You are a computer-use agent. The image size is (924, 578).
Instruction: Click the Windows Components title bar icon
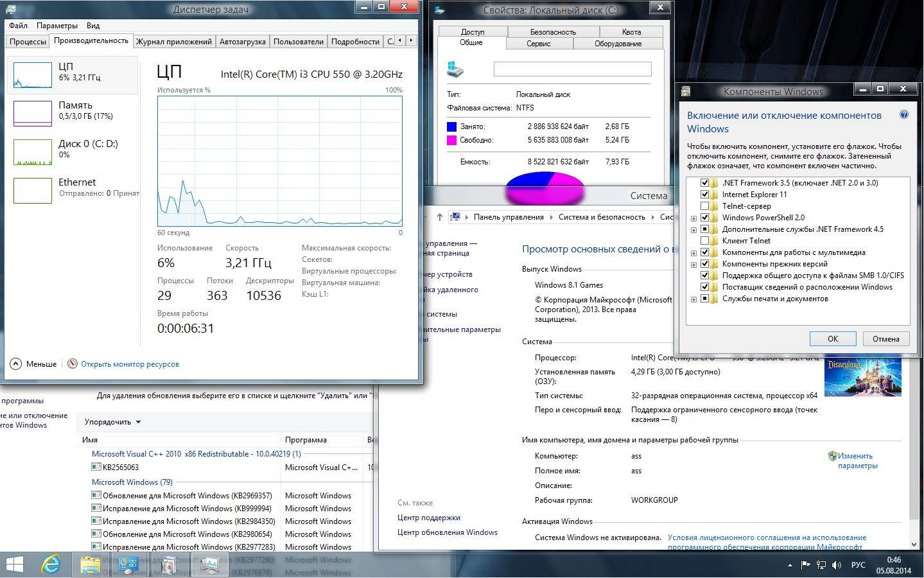tap(686, 91)
